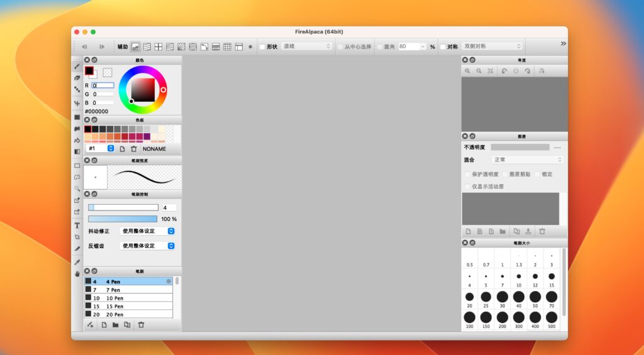The height and width of the screenshot is (355, 644).
Task: Toggle 图层剪贴 checkbox
Action: (x=505, y=175)
